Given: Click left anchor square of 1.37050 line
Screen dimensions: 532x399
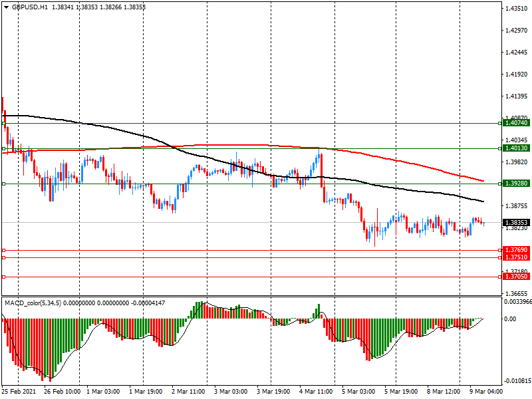Looking at the screenshot, I should [x=4, y=277].
